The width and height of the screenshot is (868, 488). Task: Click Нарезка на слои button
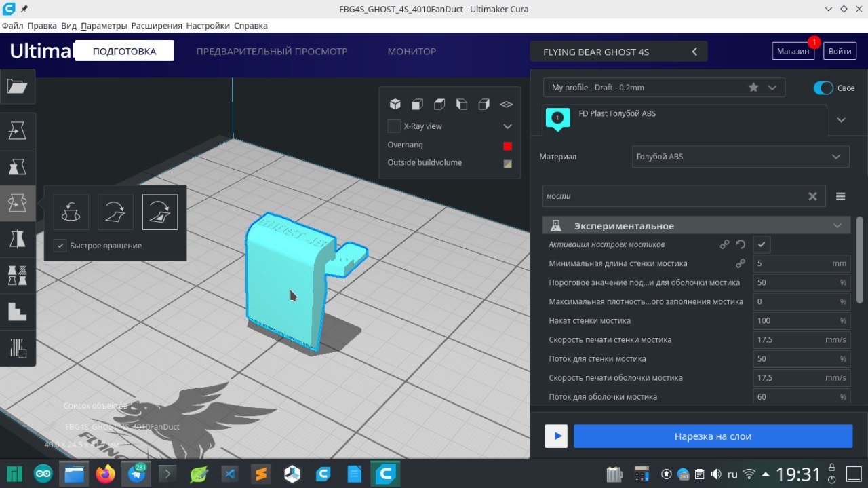pyautogui.click(x=713, y=436)
